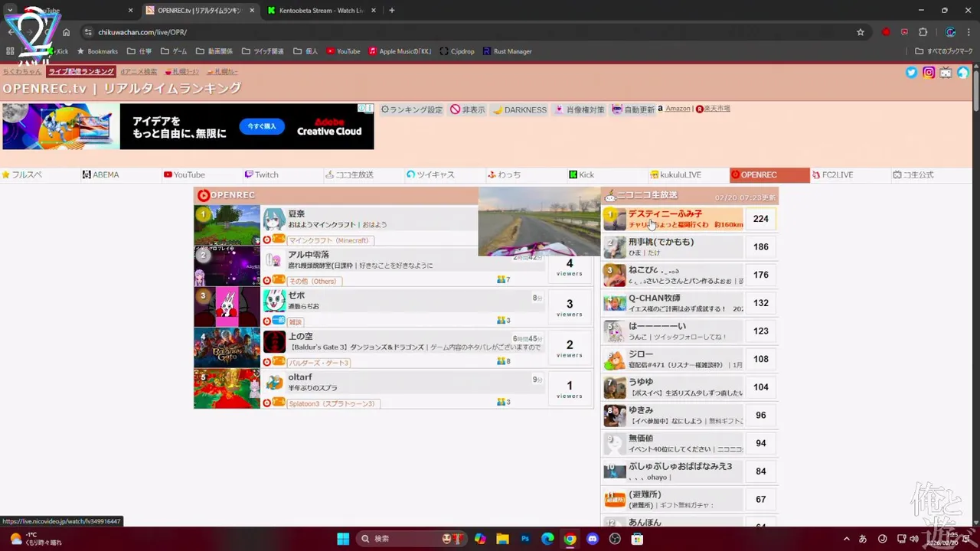Open the 個人 bookmark folder
980x551 pixels.
[305, 51]
